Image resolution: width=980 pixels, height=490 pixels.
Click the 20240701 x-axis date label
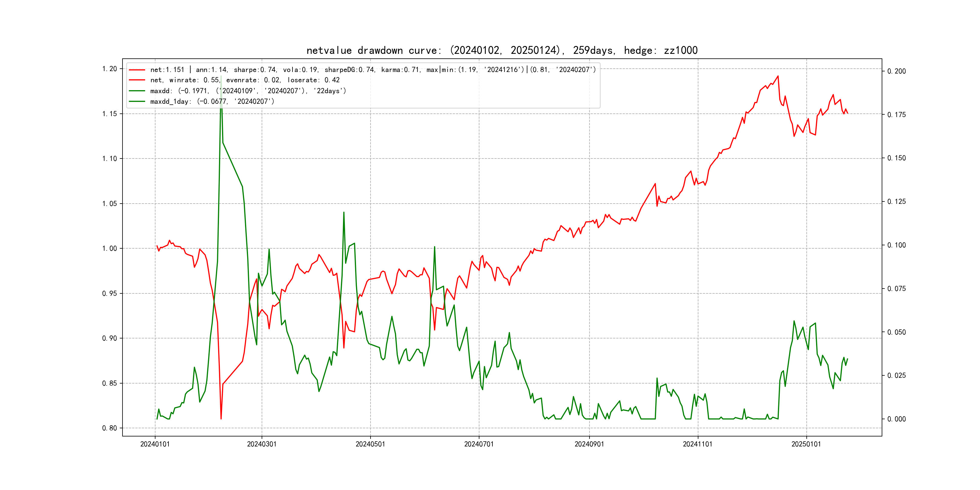(x=479, y=444)
